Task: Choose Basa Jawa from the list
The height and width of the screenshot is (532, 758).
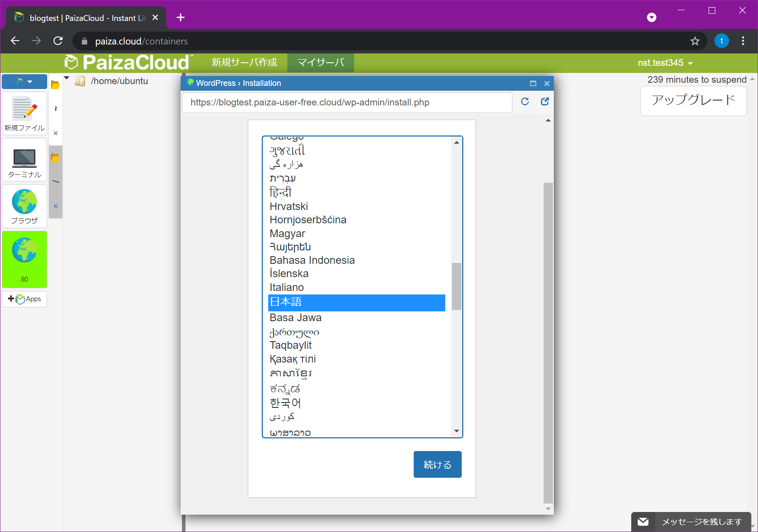Action: [x=357, y=318]
